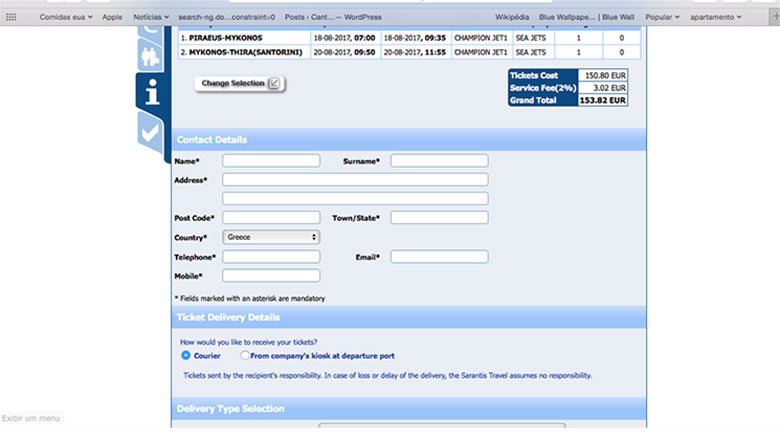The height and width of the screenshot is (442, 780).
Task: Click the 20-08-2017, 09:50 departure cell
Action: [346, 52]
